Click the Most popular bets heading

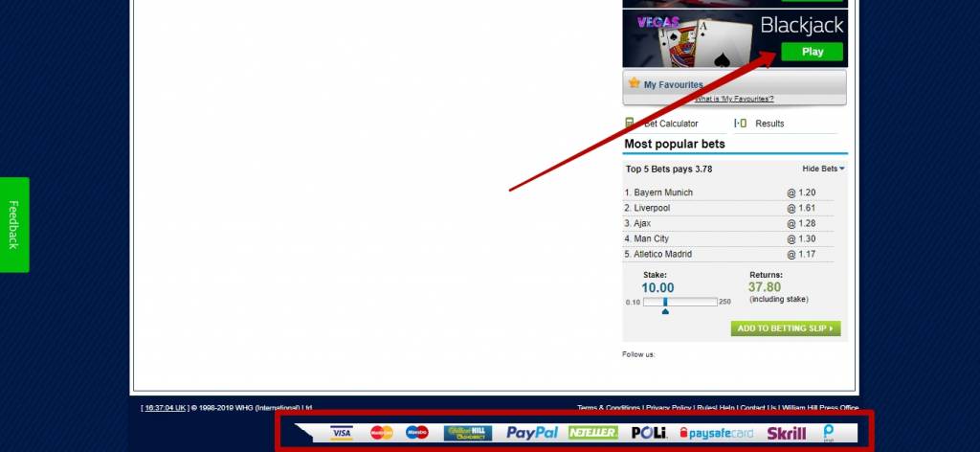(675, 144)
